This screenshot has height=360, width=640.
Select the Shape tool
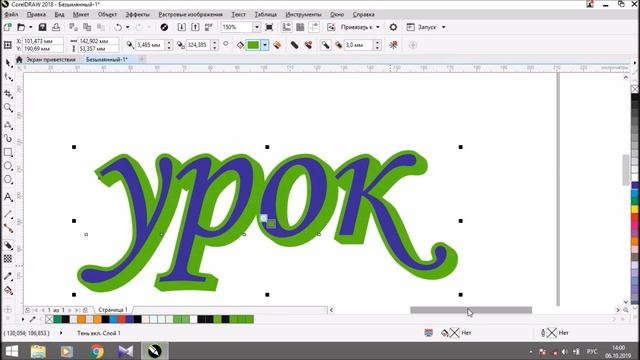(8, 78)
